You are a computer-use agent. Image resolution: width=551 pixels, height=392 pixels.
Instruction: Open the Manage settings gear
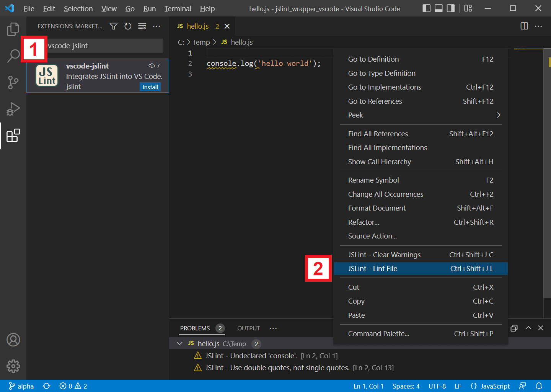[x=13, y=366]
